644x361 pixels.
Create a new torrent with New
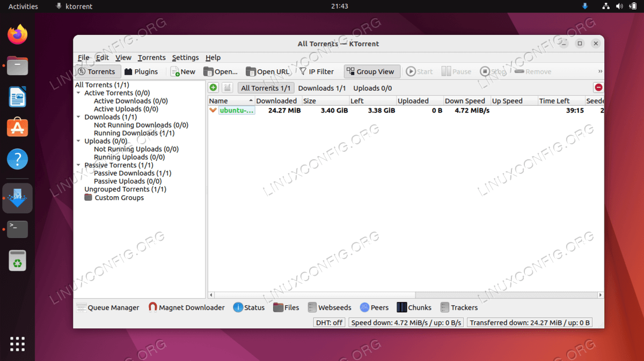click(x=183, y=71)
